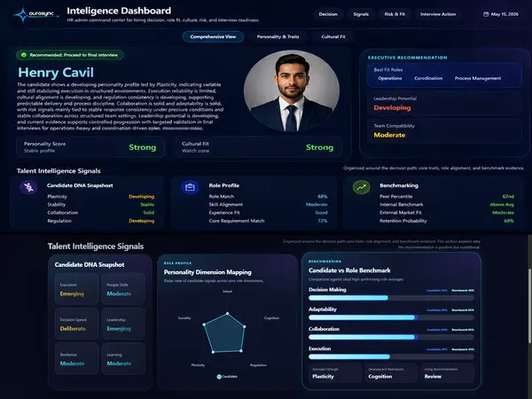Click the Executive Recommendation heading
This screenshot has width=532, height=399.
pyautogui.click(x=408, y=58)
